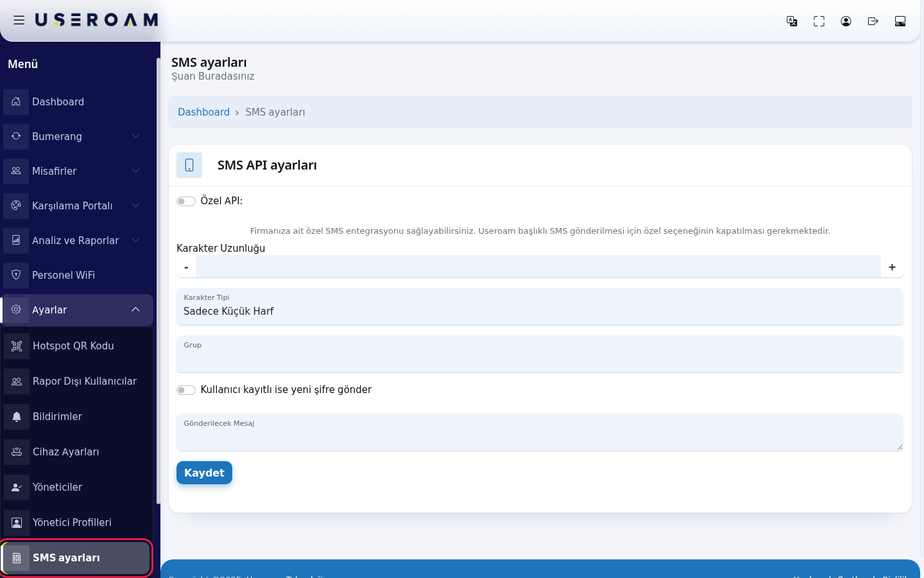Click the SMS API phone icon
Viewport: 924px width, 578px height.
[189, 165]
